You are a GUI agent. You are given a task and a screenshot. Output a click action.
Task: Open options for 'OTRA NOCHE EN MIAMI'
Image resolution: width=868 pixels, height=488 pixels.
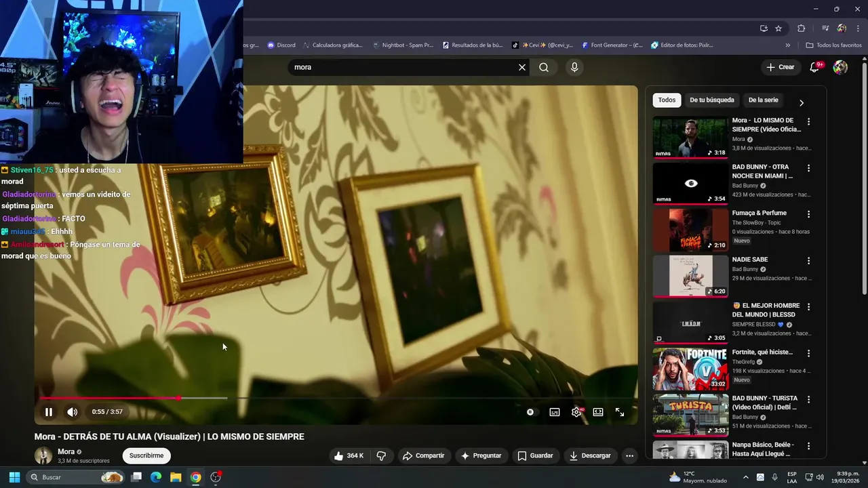click(808, 167)
